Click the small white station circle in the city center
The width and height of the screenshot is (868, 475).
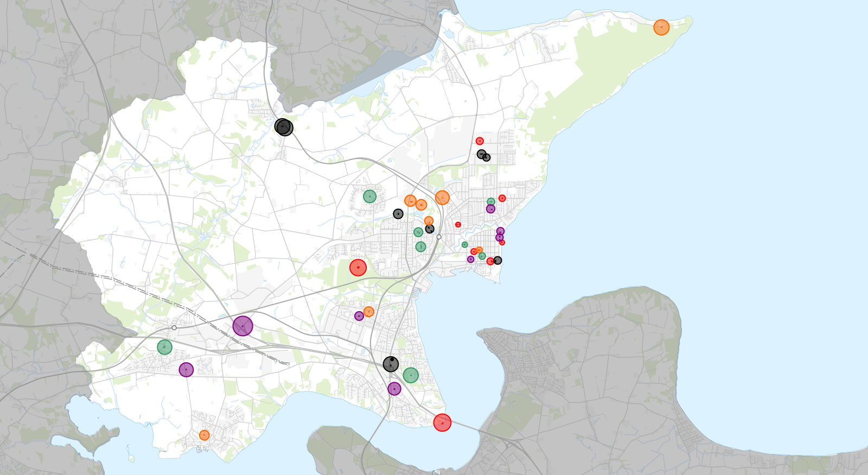tap(439, 237)
